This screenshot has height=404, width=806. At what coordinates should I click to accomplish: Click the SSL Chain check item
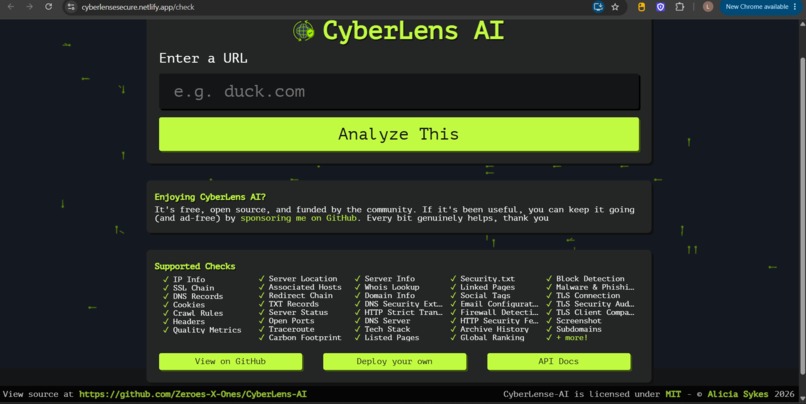193,288
